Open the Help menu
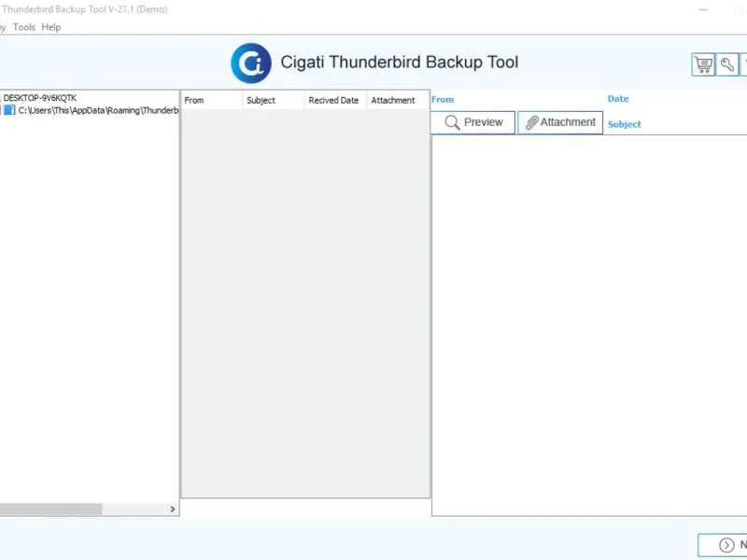 pyautogui.click(x=51, y=27)
